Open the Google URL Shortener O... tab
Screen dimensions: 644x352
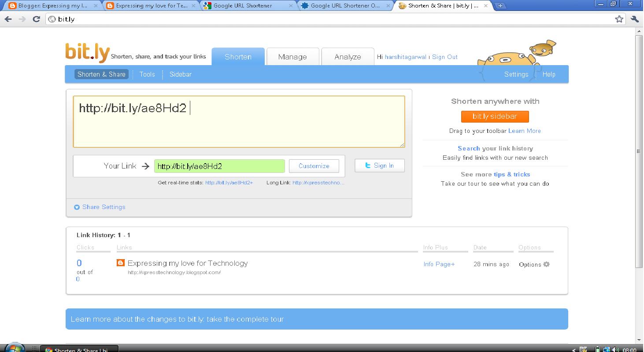click(345, 6)
